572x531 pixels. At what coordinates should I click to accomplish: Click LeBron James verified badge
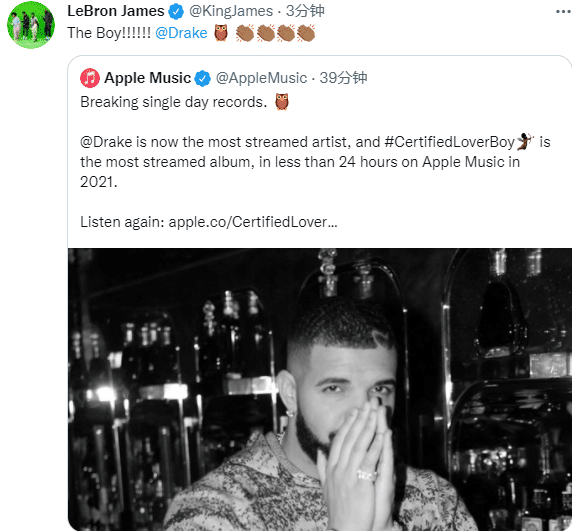coord(176,11)
